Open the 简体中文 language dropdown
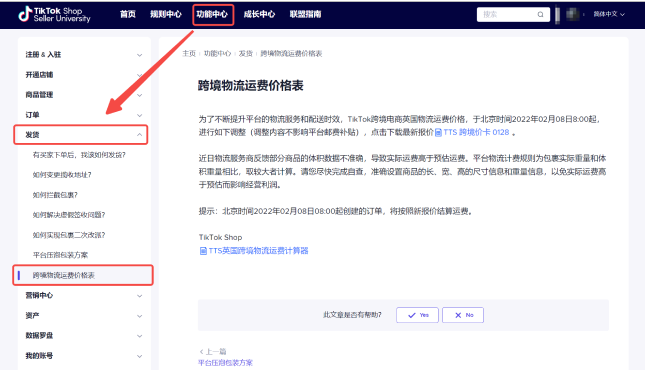 pyautogui.click(x=609, y=14)
